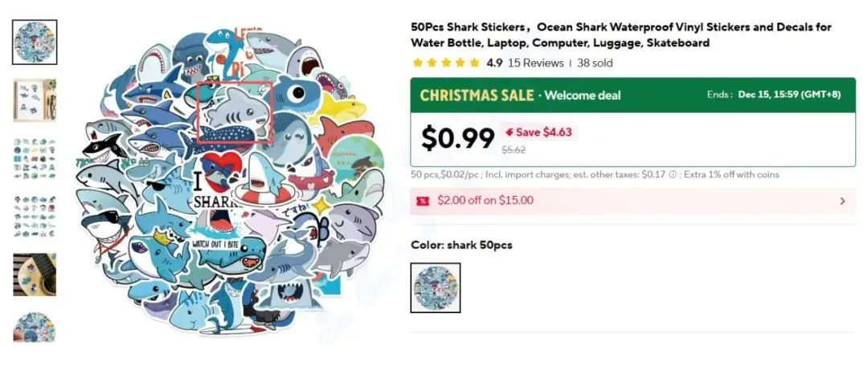Click the Christmas Sale welcome deal banner
This screenshot has width=868, height=366.
pyautogui.click(x=633, y=95)
